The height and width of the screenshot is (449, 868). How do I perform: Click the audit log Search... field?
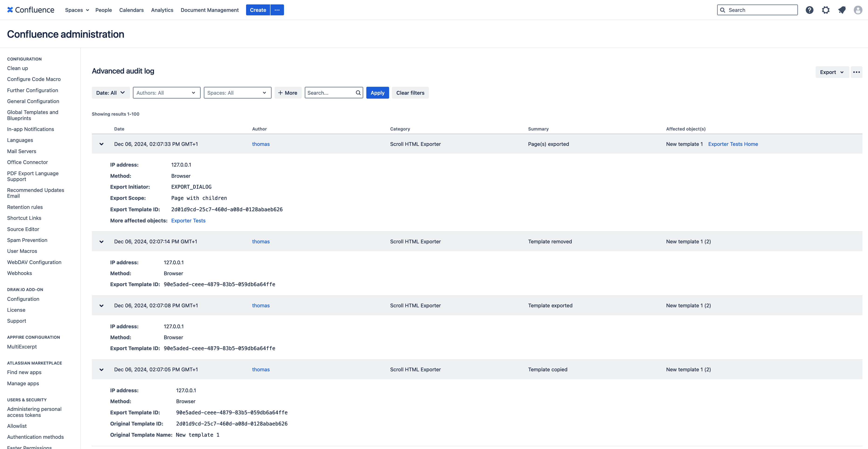(x=330, y=93)
